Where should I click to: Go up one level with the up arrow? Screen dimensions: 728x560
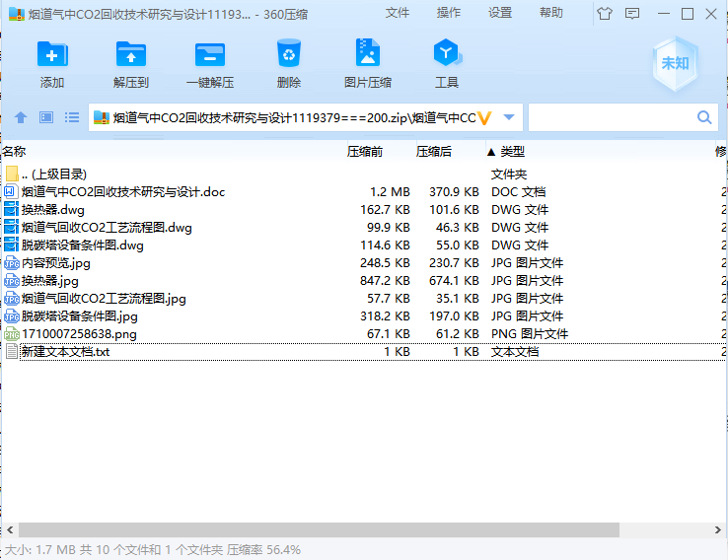[x=21, y=117]
